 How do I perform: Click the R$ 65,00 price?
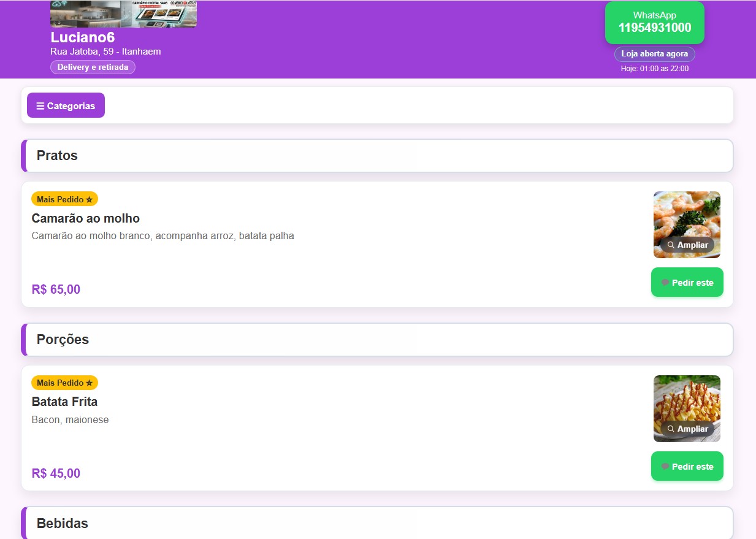pyautogui.click(x=56, y=289)
